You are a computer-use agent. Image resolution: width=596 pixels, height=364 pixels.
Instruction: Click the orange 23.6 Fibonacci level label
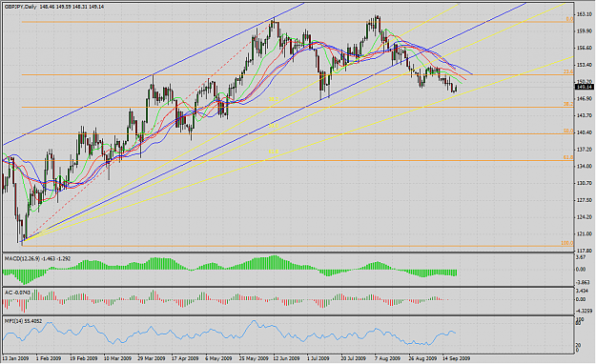(x=568, y=71)
